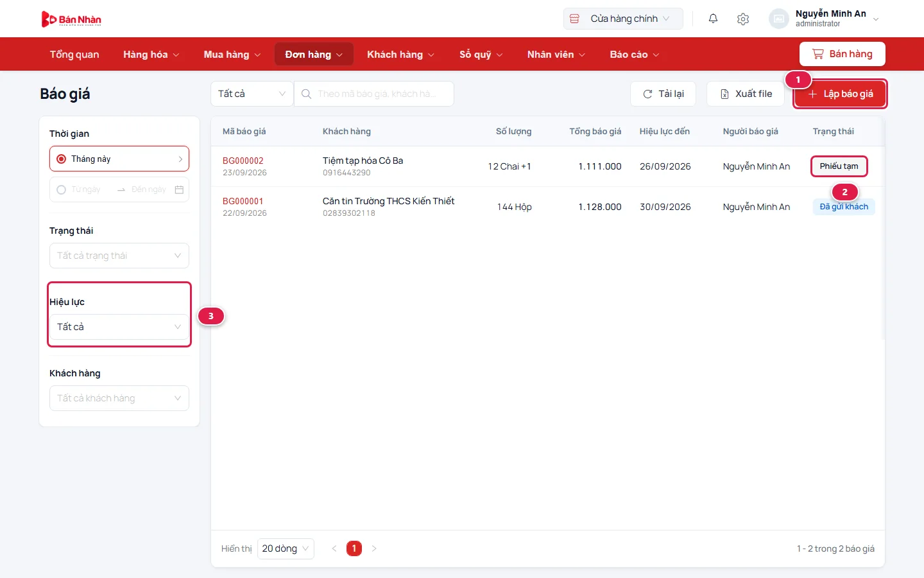Click the calendar icon in date range
This screenshot has height=578, width=924.
coord(179,189)
